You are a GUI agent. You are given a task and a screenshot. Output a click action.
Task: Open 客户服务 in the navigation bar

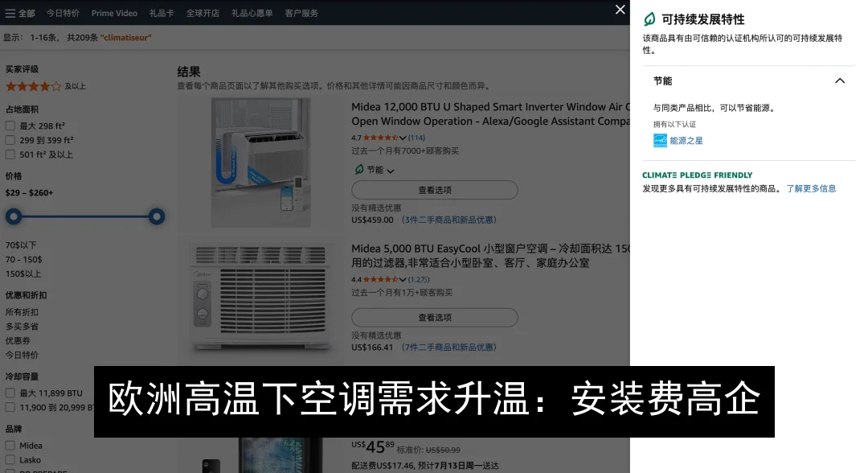301,13
